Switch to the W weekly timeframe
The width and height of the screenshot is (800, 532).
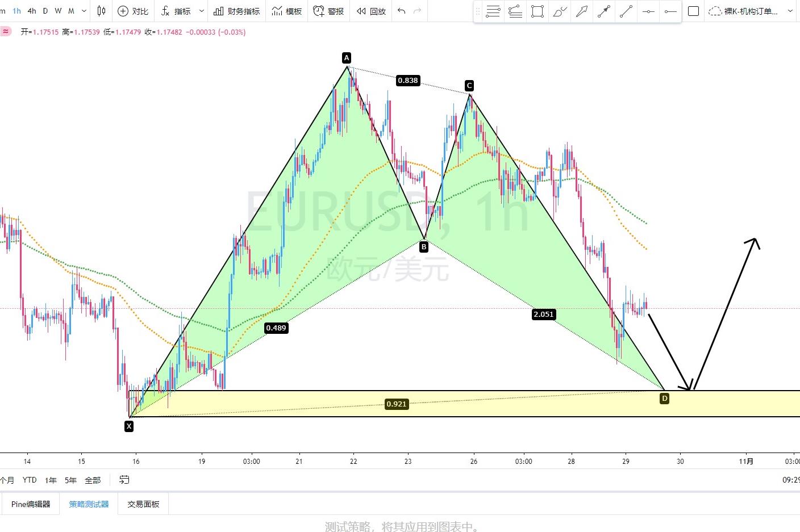[58, 11]
